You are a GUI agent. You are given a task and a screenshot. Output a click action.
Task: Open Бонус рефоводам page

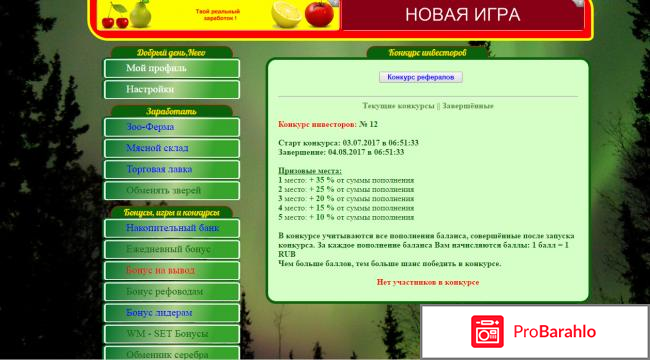click(172, 292)
